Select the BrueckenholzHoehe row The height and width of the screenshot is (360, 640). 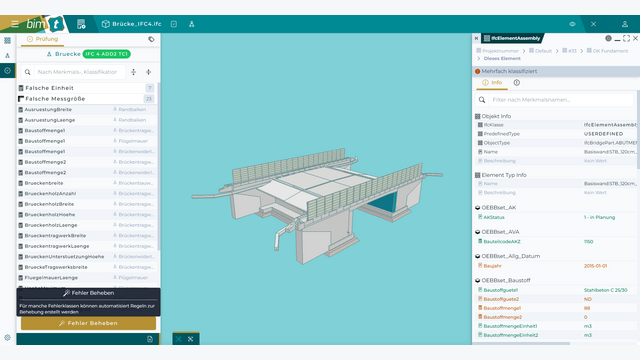click(x=86, y=214)
